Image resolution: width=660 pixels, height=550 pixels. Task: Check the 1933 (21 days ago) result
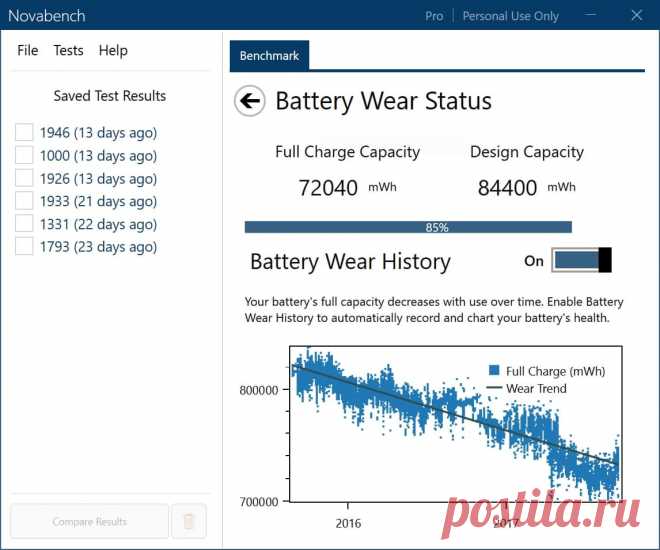(24, 200)
